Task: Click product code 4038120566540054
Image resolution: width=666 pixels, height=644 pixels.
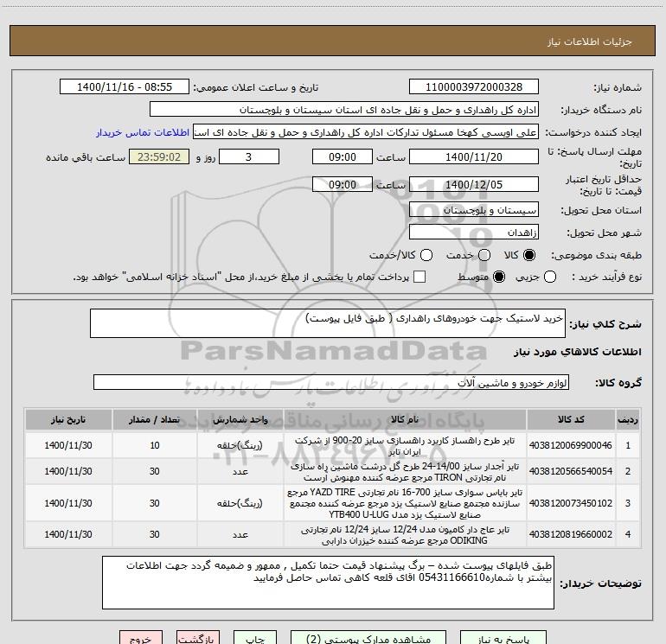Action: click(571, 471)
